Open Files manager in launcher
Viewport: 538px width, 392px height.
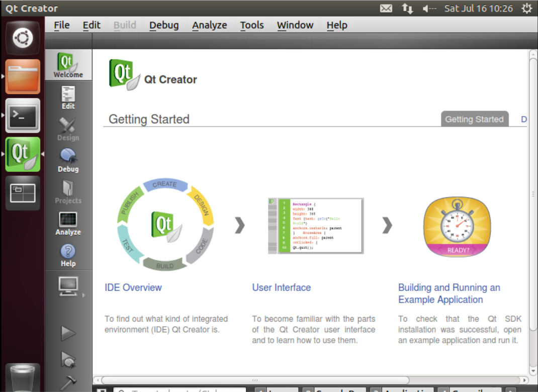pos(23,76)
